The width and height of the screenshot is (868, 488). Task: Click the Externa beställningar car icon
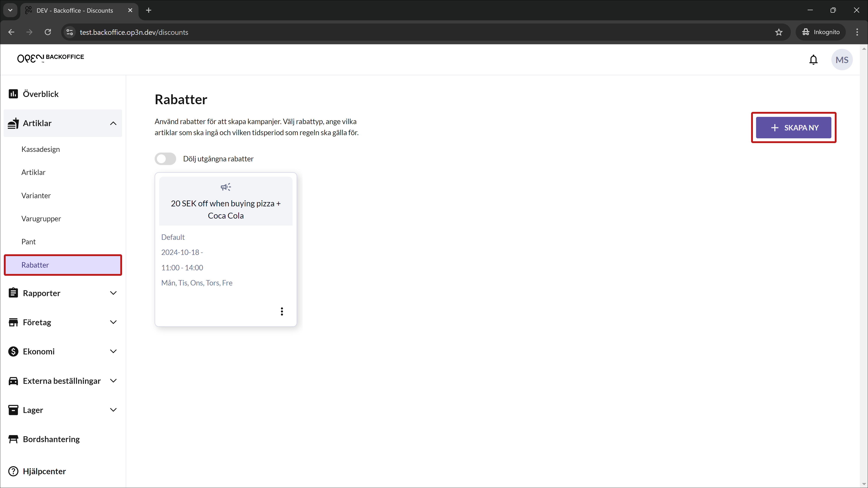[x=13, y=381]
